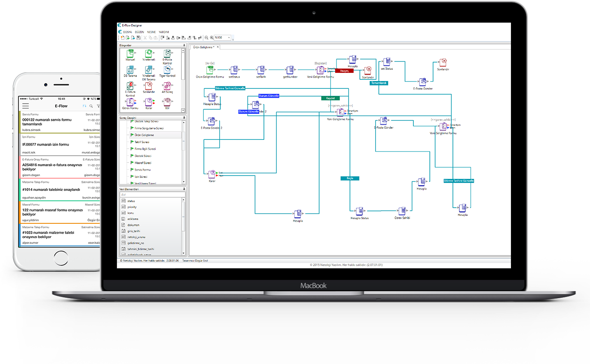The height and width of the screenshot is (364, 590).
Task: Select the Tiger Kontrol component
Action: pyautogui.click(x=167, y=71)
